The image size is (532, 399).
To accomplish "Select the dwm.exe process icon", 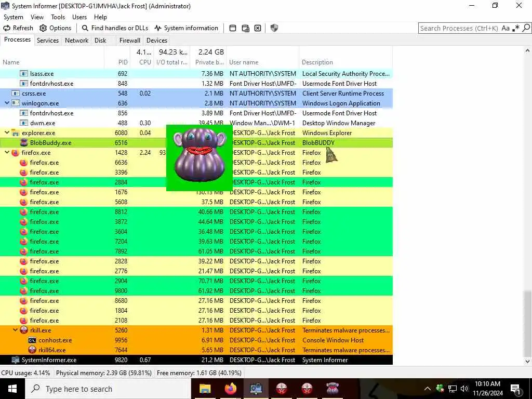I will pos(24,123).
